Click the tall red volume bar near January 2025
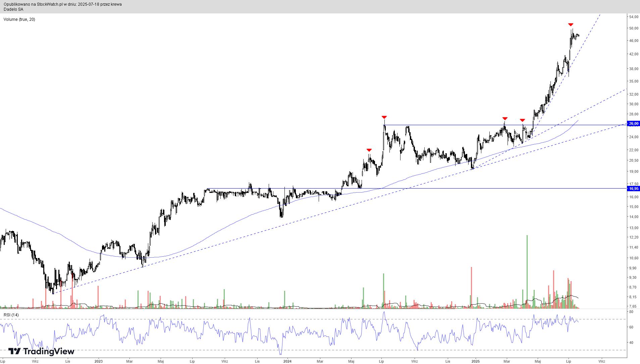Viewport: 640px width, 364px height. tap(471, 288)
